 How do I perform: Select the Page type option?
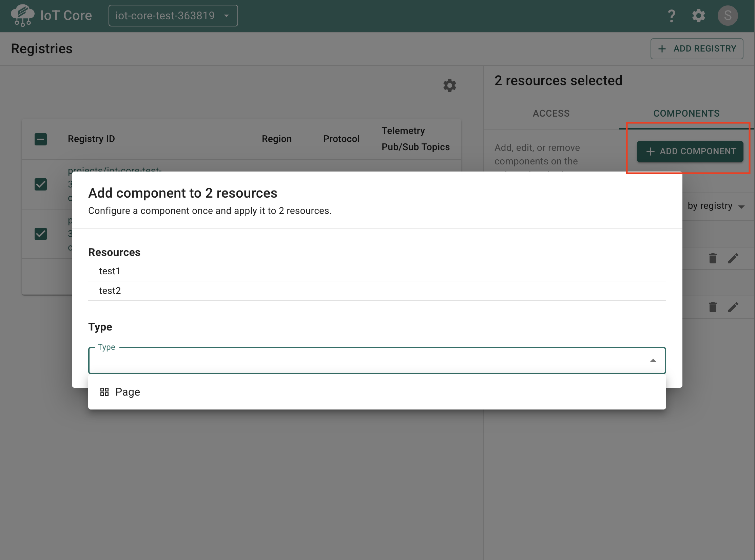[377, 392]
